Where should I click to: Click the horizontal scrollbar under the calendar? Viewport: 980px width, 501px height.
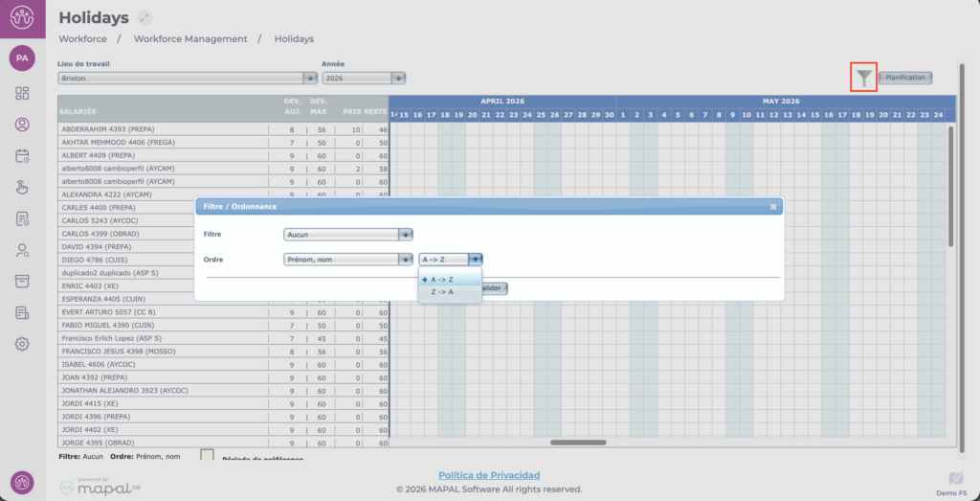[578, 443]
